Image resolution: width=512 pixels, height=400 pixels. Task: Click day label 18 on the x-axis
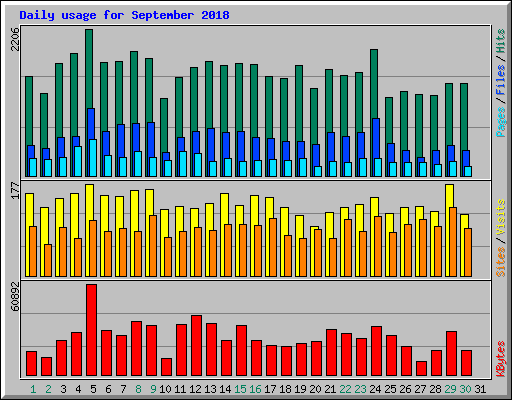(x=285, y=389)
